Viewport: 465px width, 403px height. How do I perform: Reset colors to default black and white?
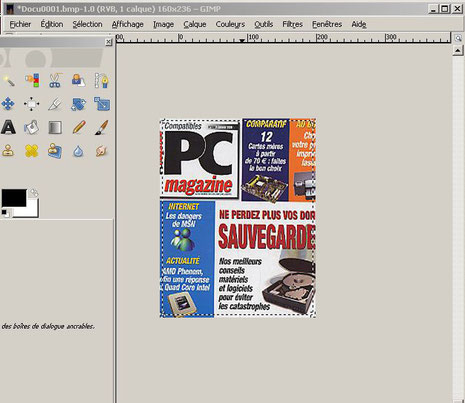coord(5,213)
